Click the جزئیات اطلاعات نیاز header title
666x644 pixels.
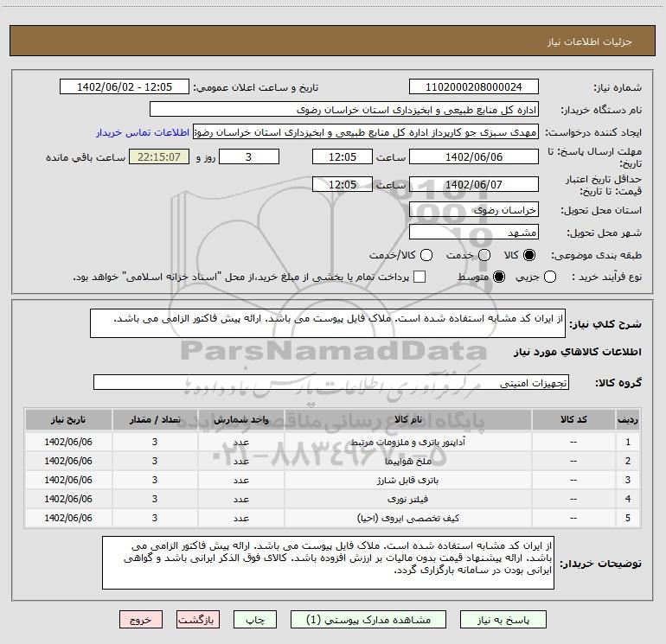pyautogui.click(x=589, y=41)
